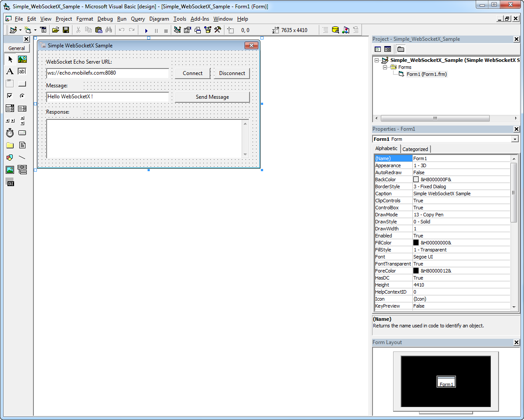Open the Form1 object dropdown in Properties
524x420 pixels.
515,139
